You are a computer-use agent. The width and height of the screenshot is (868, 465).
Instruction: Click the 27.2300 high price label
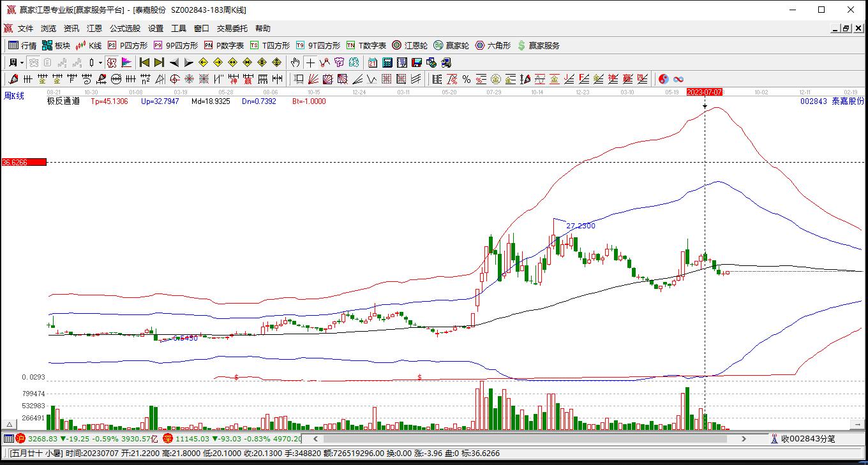[581, 226]
